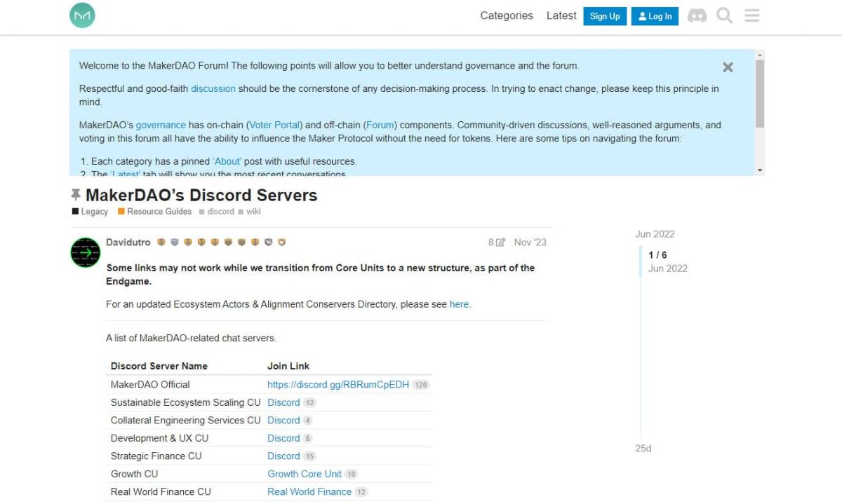This screenshot has height=504, width=842.
Task: Click Davidutro's avatar image
Action: point(86,252)
